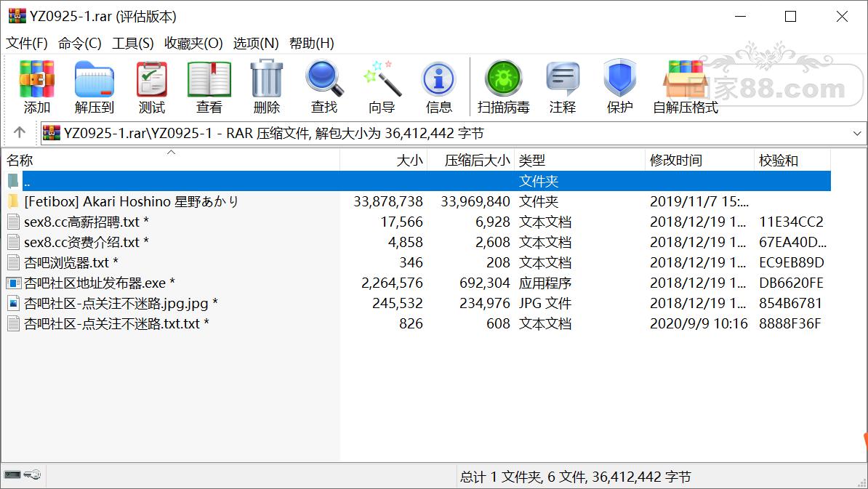Click the exe icon of 杏吧社区地址发布器.exe

(13, 283)
